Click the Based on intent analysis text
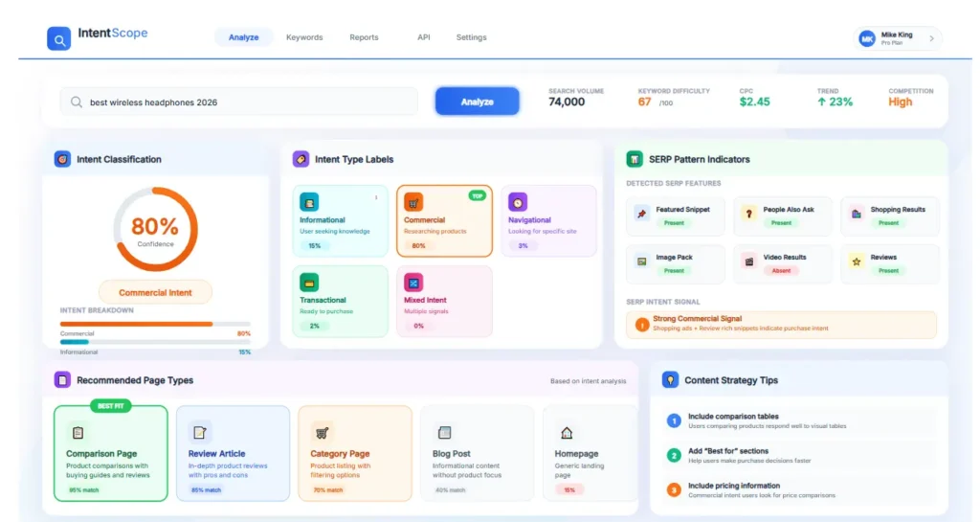Image resolution: width=980 pixels, height=522 pixels. tap(589, 380)
